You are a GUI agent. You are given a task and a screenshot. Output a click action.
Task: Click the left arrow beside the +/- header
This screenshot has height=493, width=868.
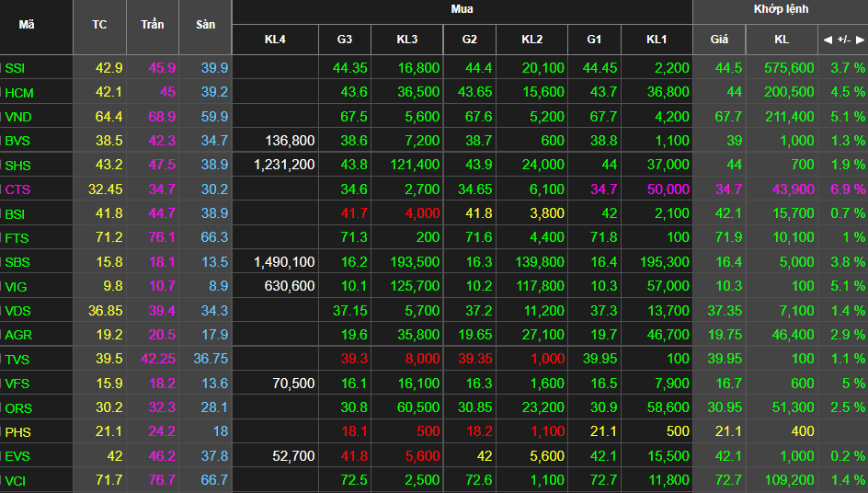(828, 40)
